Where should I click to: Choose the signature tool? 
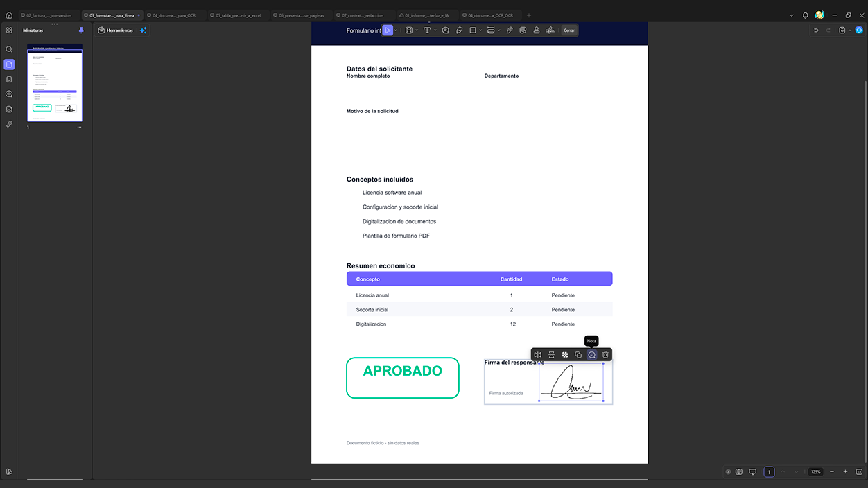click(550, 31)
